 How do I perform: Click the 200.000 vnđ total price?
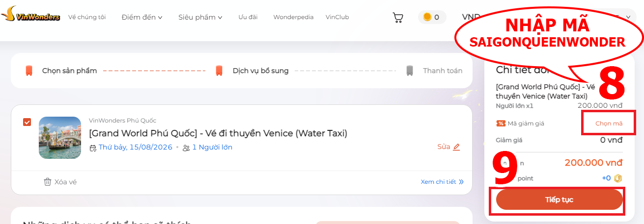(593, 163)
